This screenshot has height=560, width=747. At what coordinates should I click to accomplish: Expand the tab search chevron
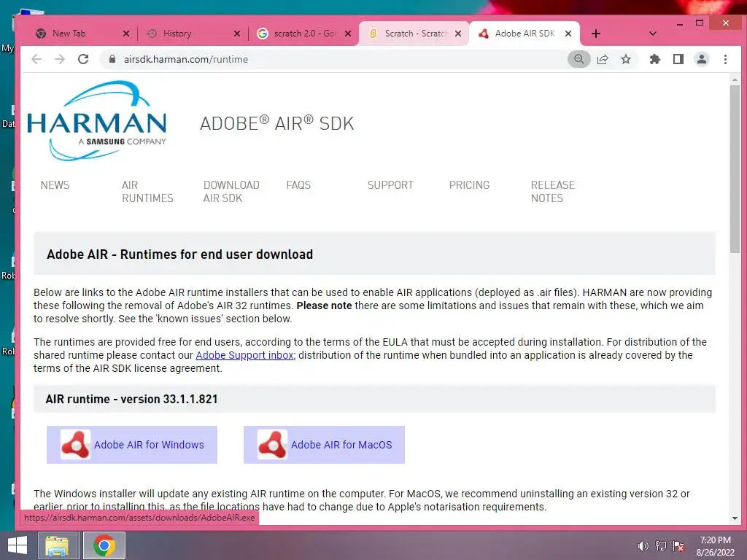[653, 34]
